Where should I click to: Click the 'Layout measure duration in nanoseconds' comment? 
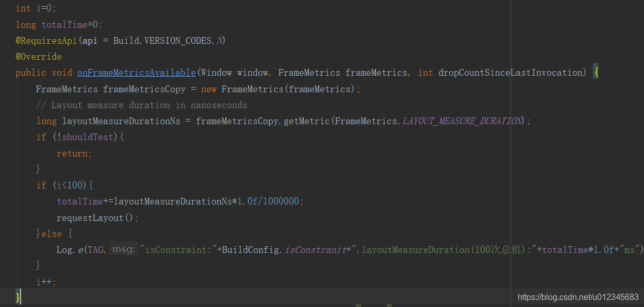142,105
